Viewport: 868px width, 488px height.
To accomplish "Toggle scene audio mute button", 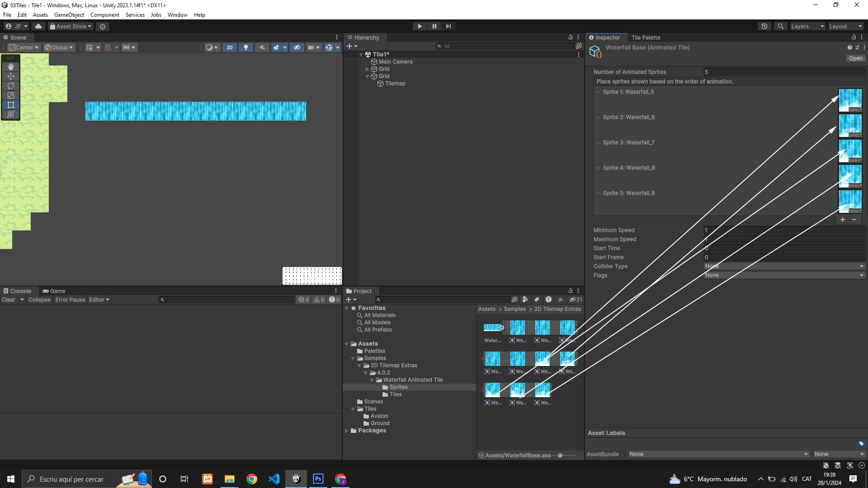I will (x=262, y=47).
